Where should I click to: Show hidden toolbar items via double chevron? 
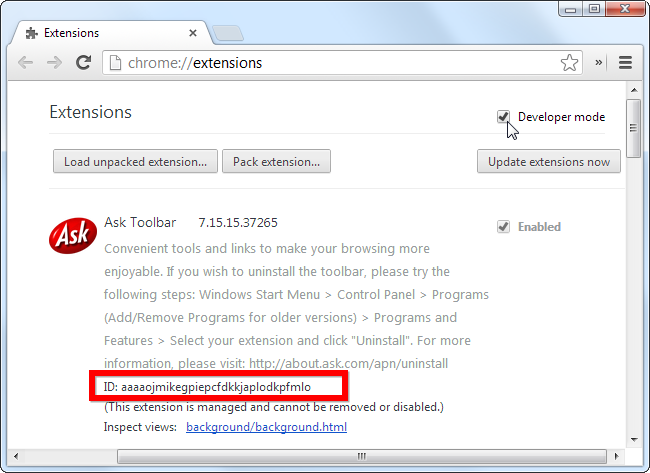point(599,62)
